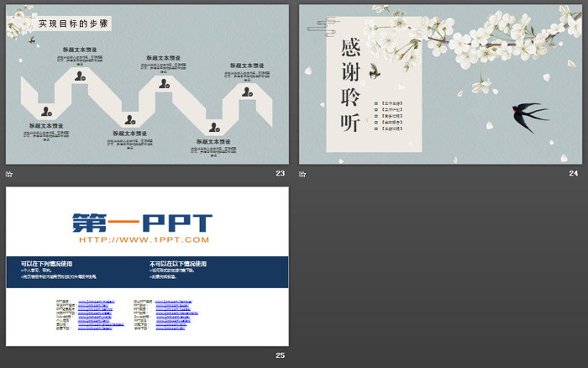Screen dimensions: 588x368
Task: Select slide 23 thumbnail with zigzag steps
Action: [x=147, y=84]
